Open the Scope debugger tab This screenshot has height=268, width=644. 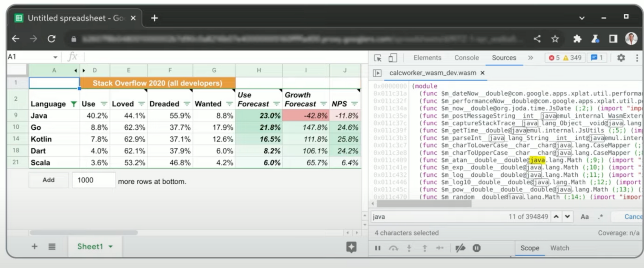tap(530, 248)
